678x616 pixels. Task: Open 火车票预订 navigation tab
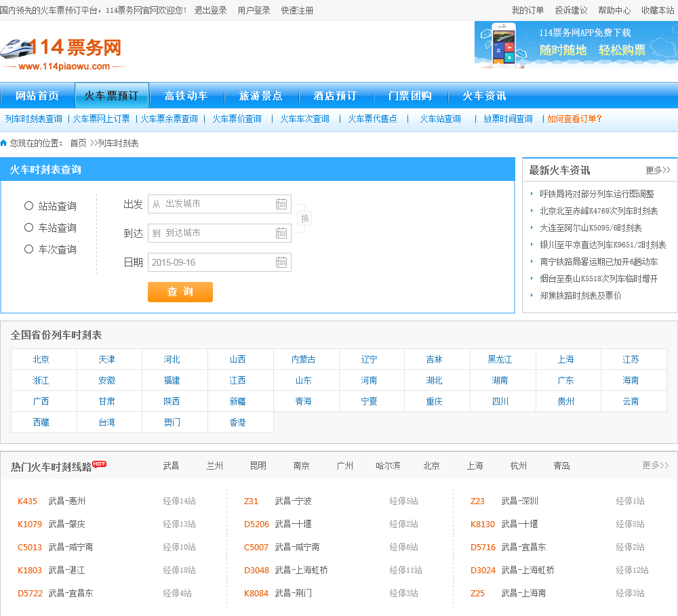112,96
